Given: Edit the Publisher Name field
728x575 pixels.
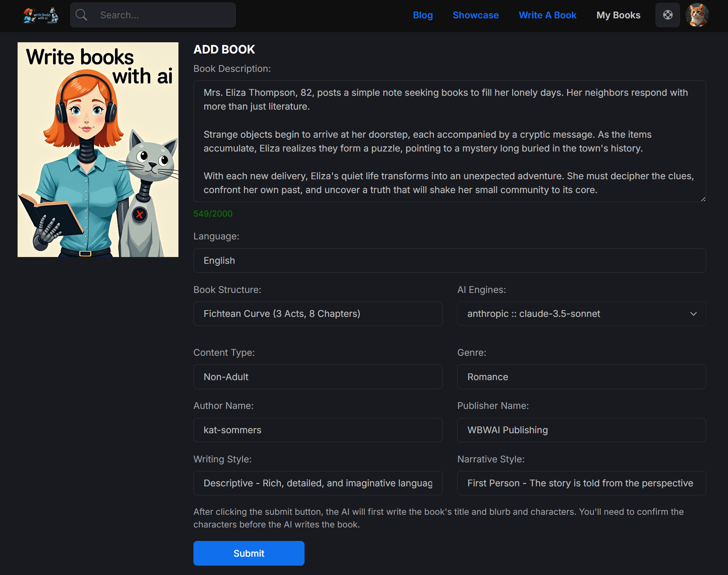Looking at the screenshot, I should click(581, 430).
